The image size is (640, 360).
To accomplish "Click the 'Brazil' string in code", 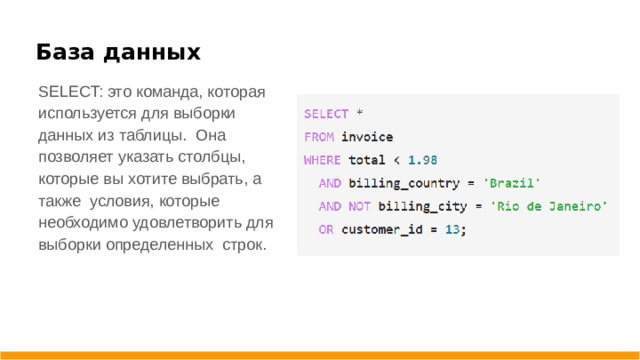I will [x=512, y=183].
